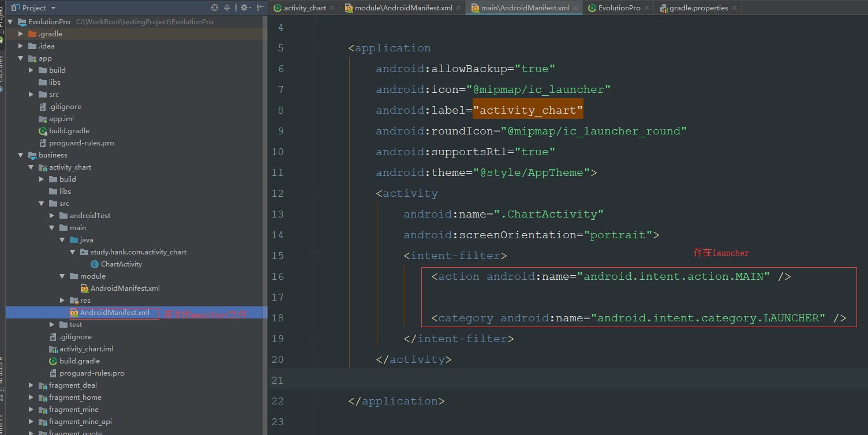Click the highlighted "activity_chart" label value
868x435 pixels.
point(527,110)
